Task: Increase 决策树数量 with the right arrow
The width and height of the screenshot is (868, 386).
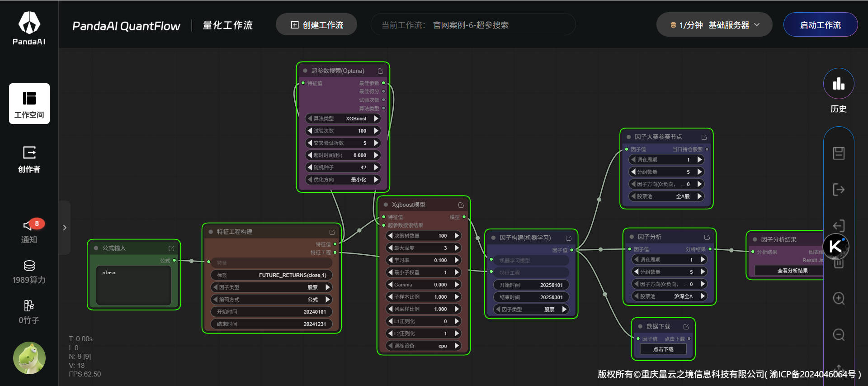Action: pyautogui.click(x=457, y=236)
